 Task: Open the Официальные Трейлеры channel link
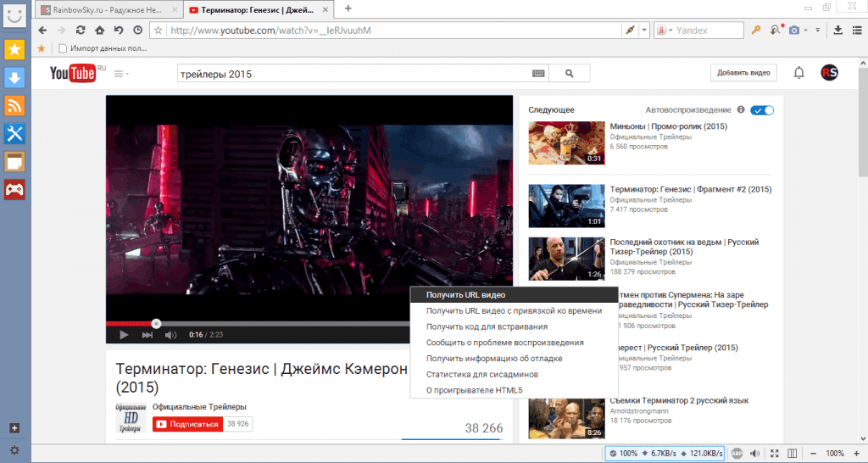pyautogui.click(x=199, y=406)
